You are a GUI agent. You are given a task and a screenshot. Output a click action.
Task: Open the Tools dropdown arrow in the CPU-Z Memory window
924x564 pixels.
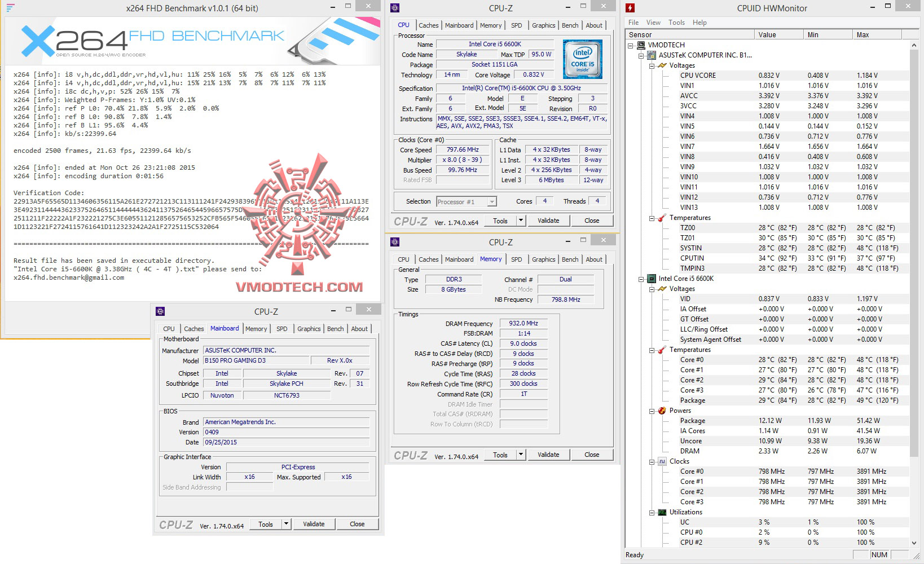pyautogui.click(x=521, y=455)
